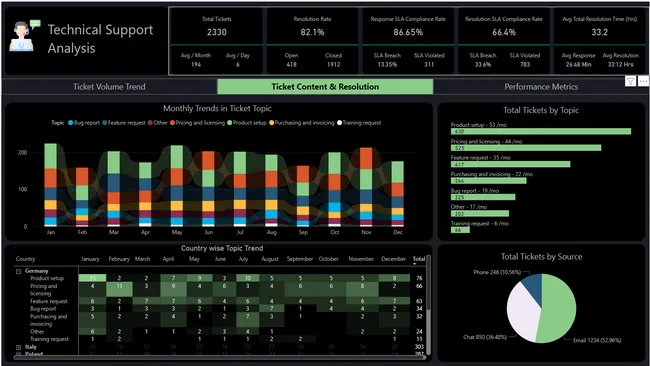Screen dimensions: 650x366
Task: Click the Country column header
Action: coord(25,259)
